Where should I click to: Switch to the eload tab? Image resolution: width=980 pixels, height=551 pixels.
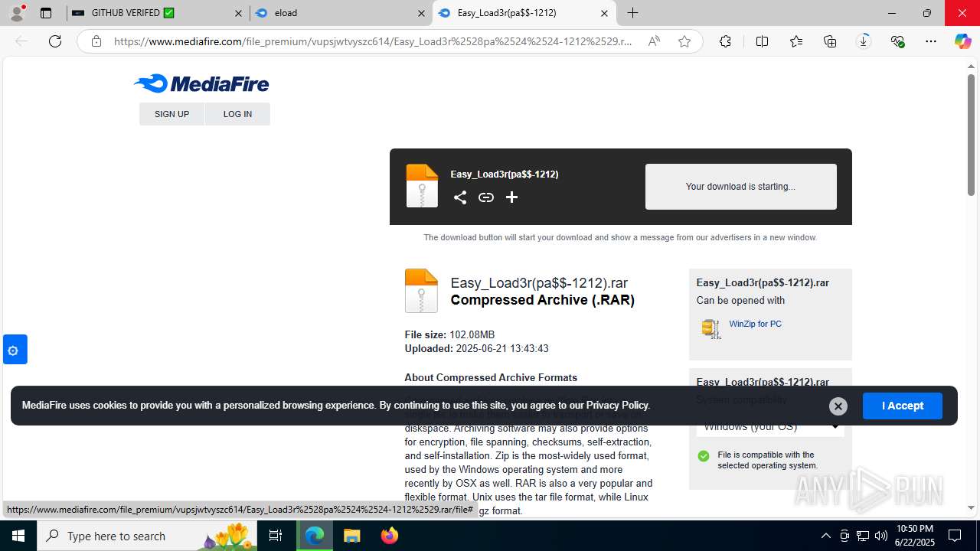click(341, 13)
